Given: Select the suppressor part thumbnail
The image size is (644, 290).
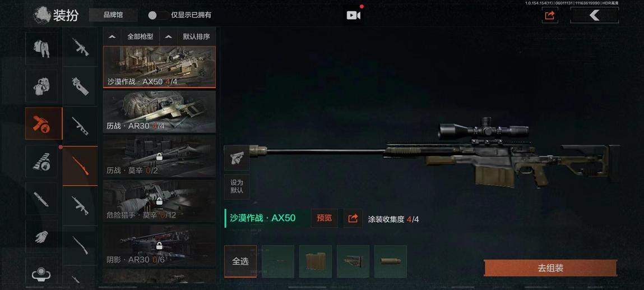Looking at the screenshot, I should [390, 261].
